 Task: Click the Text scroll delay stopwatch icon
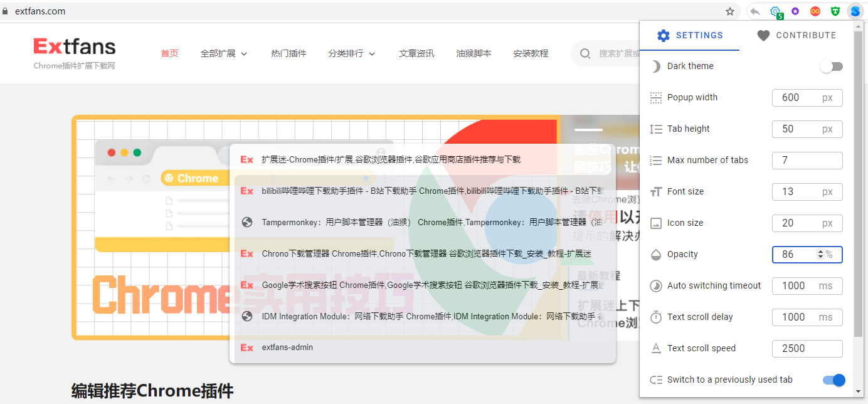[656, 317]
